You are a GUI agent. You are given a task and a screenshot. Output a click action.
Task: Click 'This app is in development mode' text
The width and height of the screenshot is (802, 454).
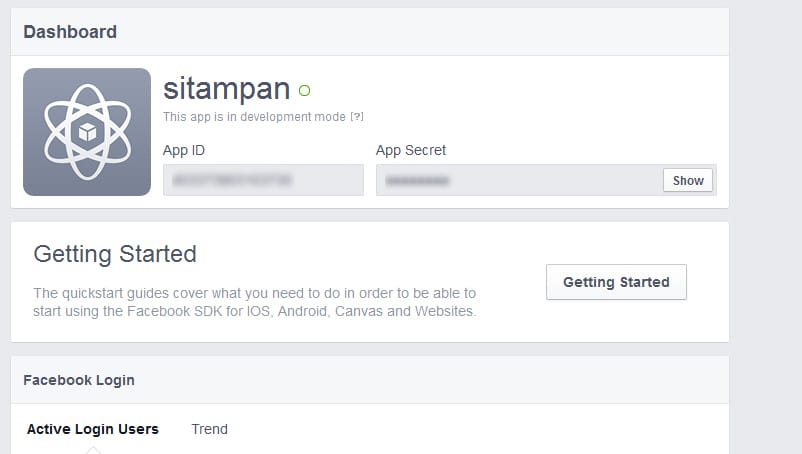254,117
